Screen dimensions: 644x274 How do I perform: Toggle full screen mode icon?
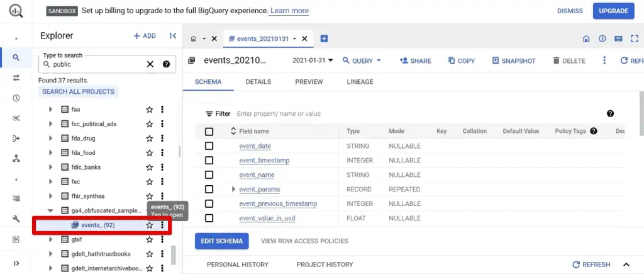635,38
